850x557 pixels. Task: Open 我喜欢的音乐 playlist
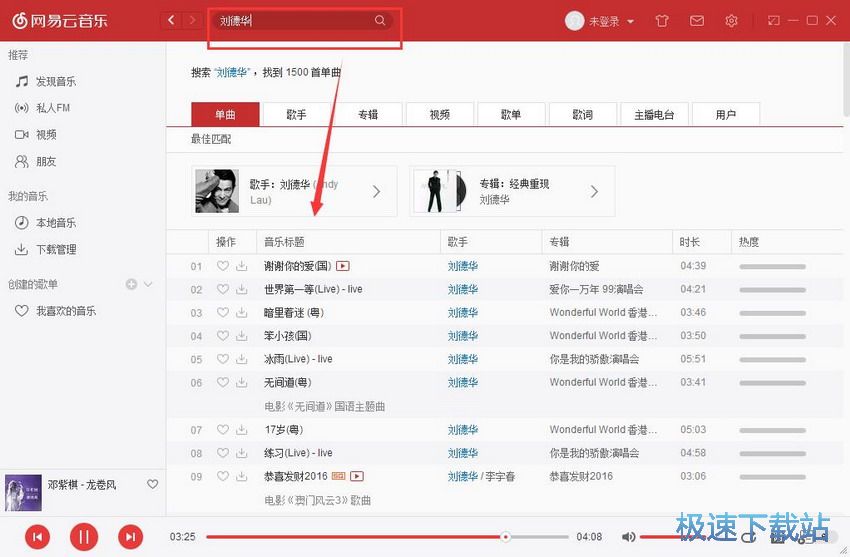click(55, 311)
